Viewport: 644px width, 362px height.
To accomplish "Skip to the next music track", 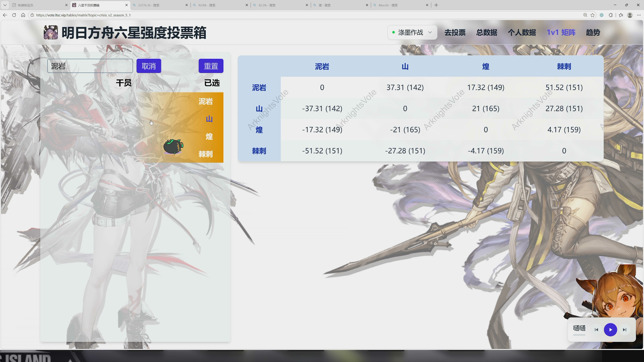I will (x=625, y=330).
